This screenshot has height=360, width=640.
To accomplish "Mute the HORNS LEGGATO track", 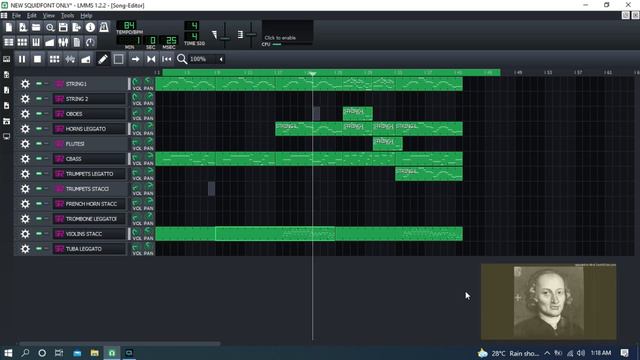I will coord(39,129).
